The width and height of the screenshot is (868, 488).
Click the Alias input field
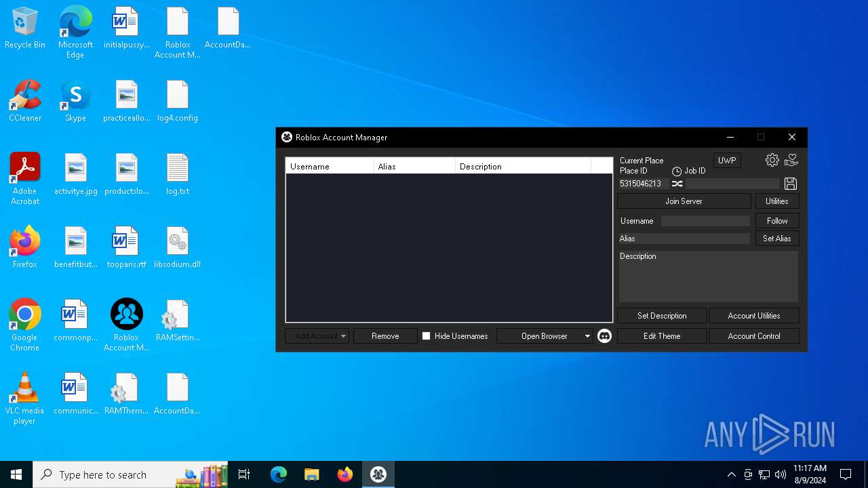[x=684, y=239]
